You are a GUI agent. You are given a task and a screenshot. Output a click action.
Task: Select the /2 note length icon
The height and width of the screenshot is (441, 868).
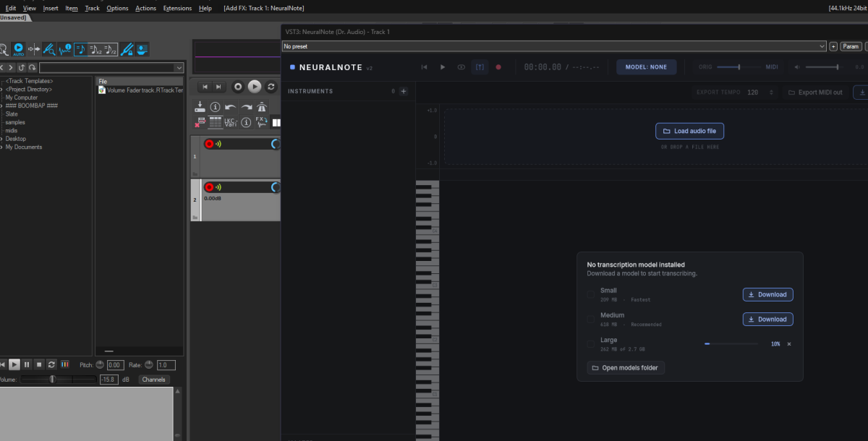(110, 49)
